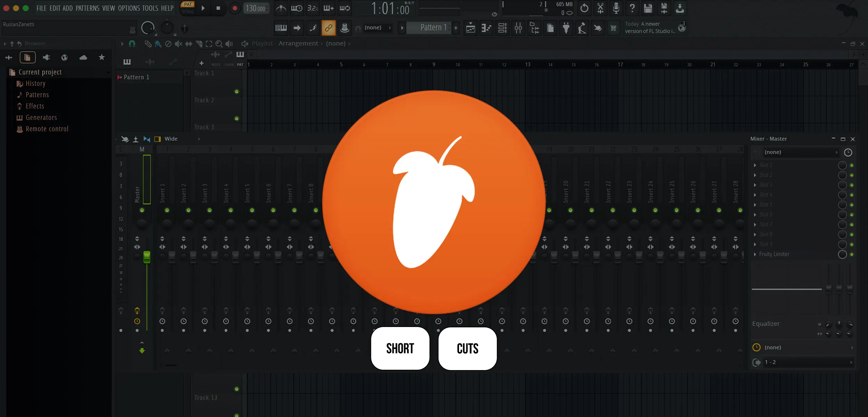Click the record button
This screenshot has height=417, width=868.
pyautogui.click(x=235, y=8)
